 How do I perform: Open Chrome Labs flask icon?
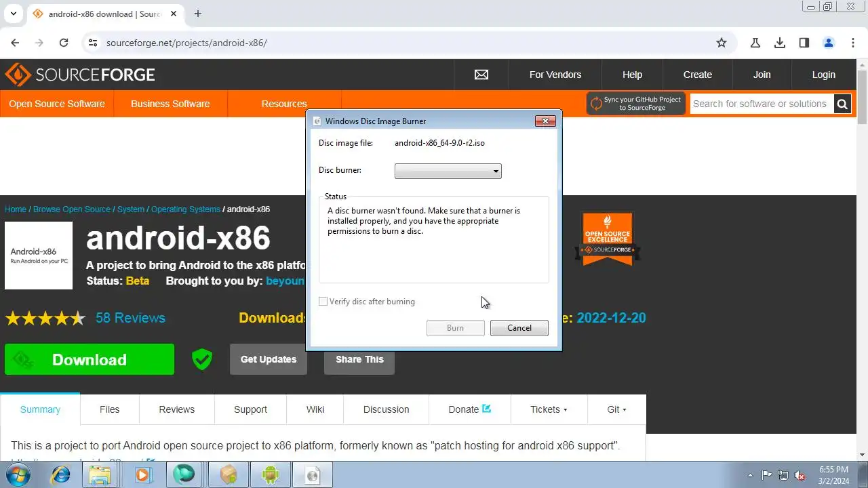pos(755,43)
